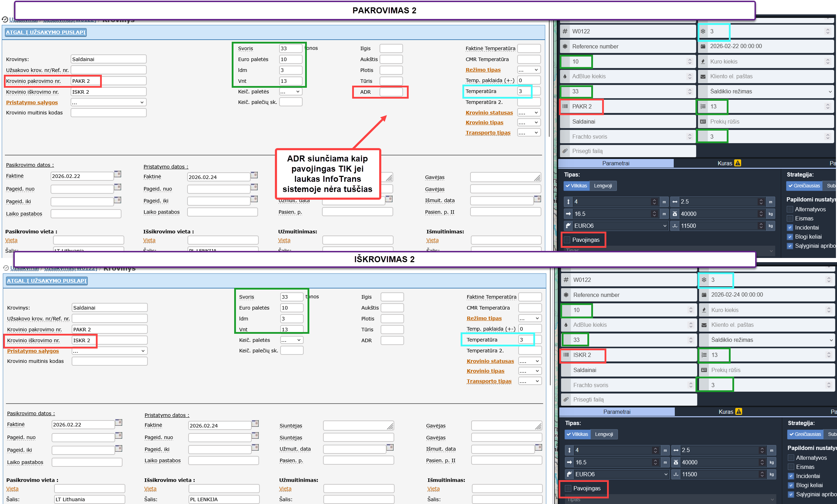837x504 pixels.
Task: Open Režimo tipas dropdown in PAKROVIMAS 2
Action: pyautogui.click(x=529, y=70)
